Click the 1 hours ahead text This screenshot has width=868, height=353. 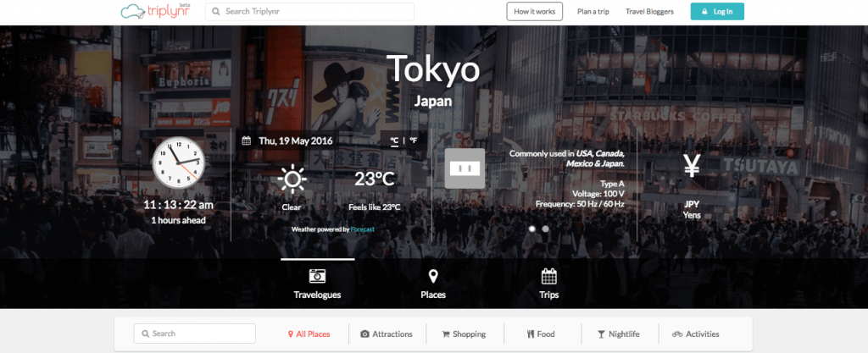178,220
